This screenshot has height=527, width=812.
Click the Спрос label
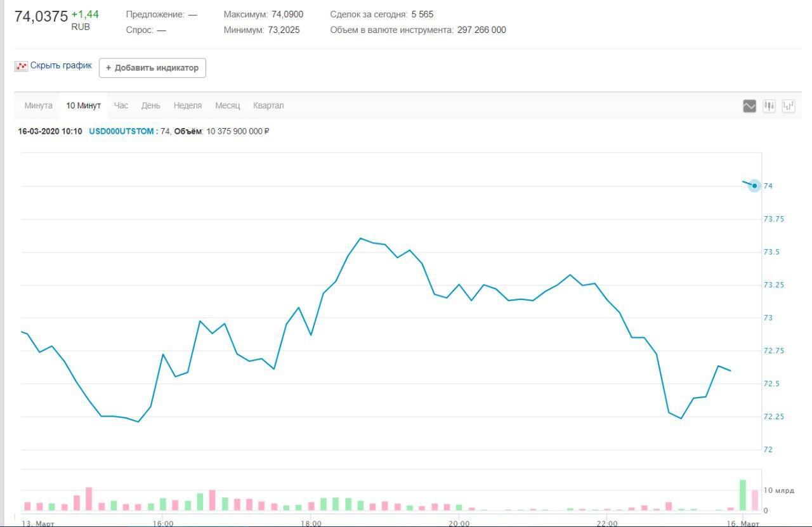coord(140,30)
